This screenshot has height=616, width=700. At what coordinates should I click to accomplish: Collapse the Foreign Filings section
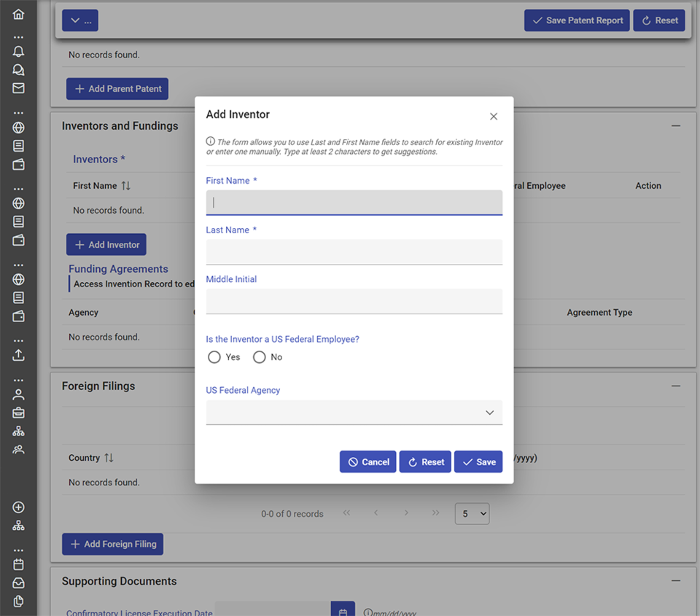[x=676, y=386]
